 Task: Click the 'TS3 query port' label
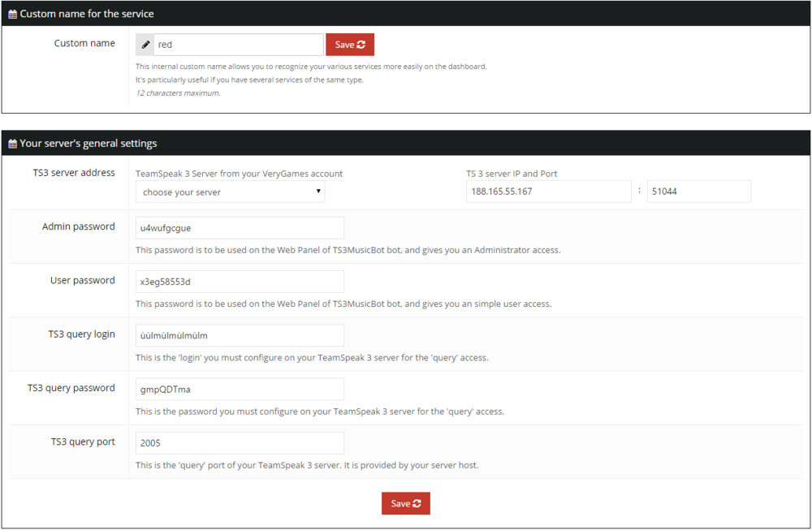(x=83, y=442)
